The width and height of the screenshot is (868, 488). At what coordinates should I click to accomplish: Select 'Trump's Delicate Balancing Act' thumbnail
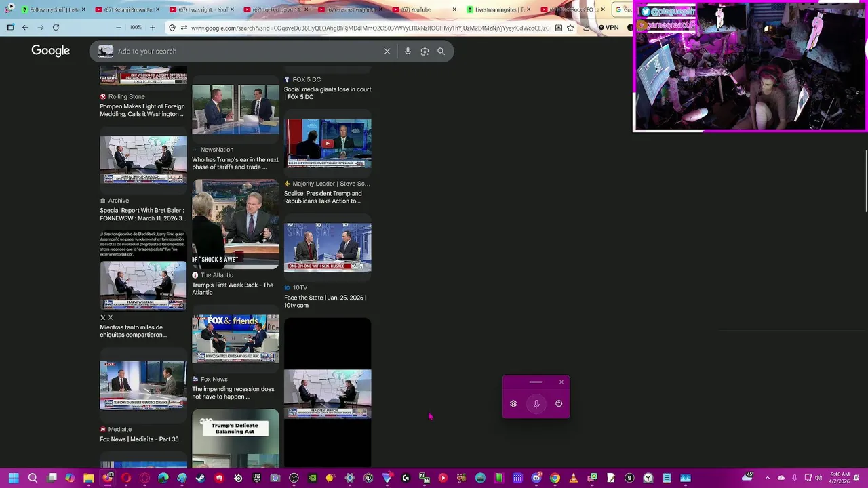[235, 438]
